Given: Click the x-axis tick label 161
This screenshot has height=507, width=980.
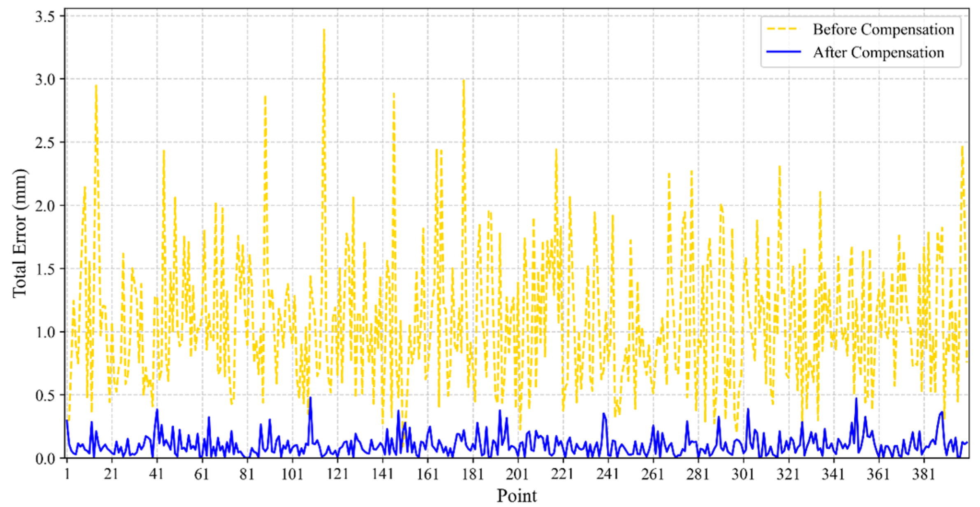Looking at the screenshot, I should point(427,474).
